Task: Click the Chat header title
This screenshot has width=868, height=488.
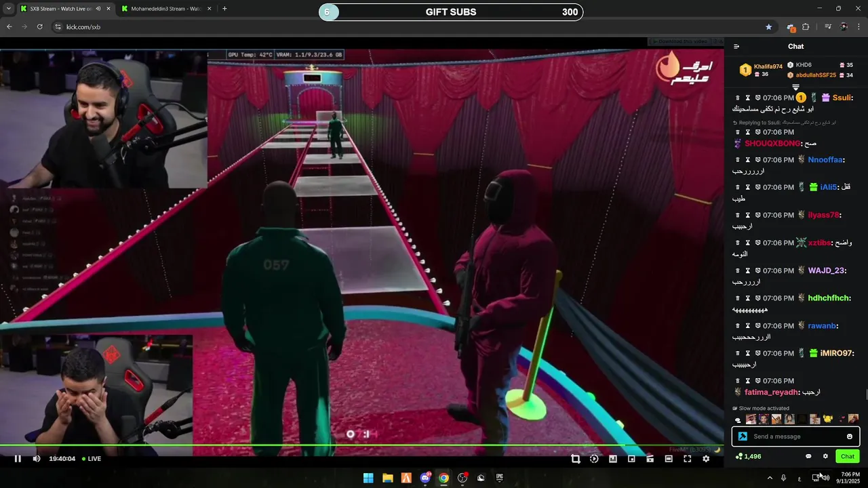Action: (796, 47)
